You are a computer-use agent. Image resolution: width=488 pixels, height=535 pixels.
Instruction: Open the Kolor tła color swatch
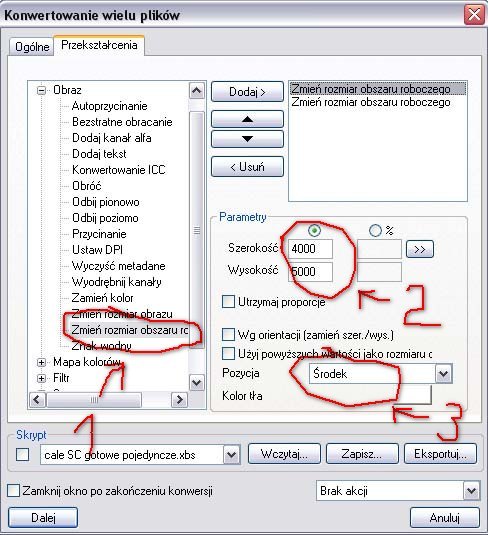(414, 395)
